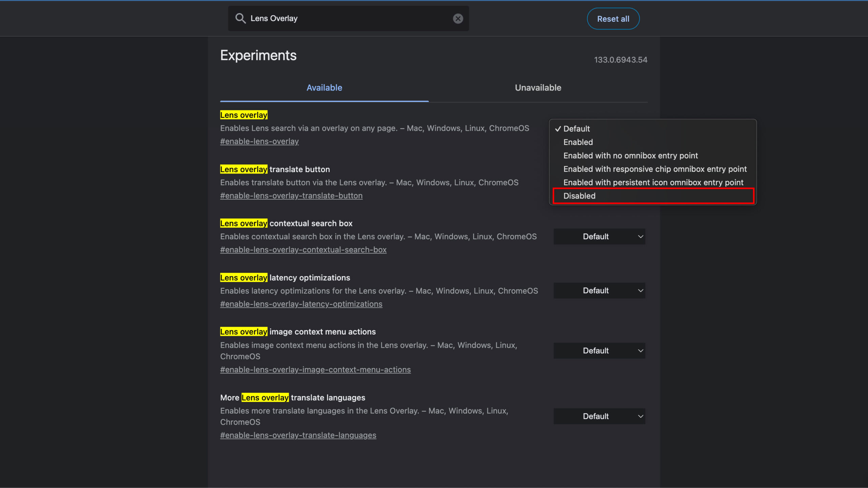Open the #enable-lens-overlay-translate-button link
Viewport: 868px width, 488px height.
coord(291,196)
